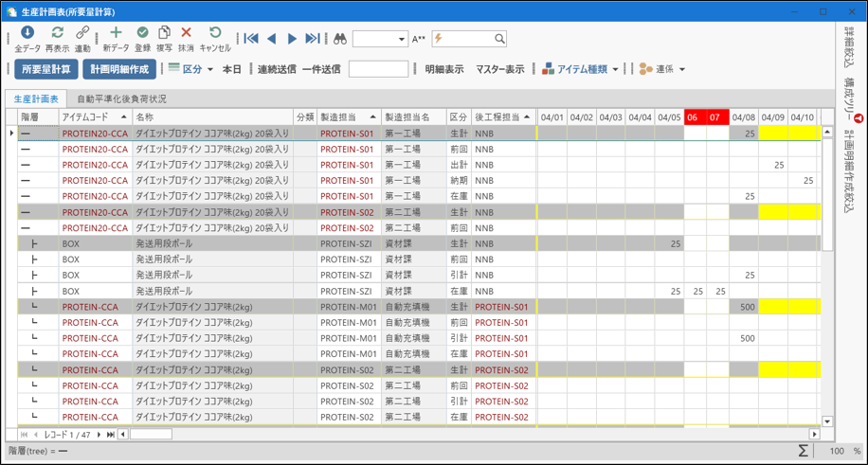Click the 複写 copy icon
Screen dimensions: 868x465
pos(164,34)
